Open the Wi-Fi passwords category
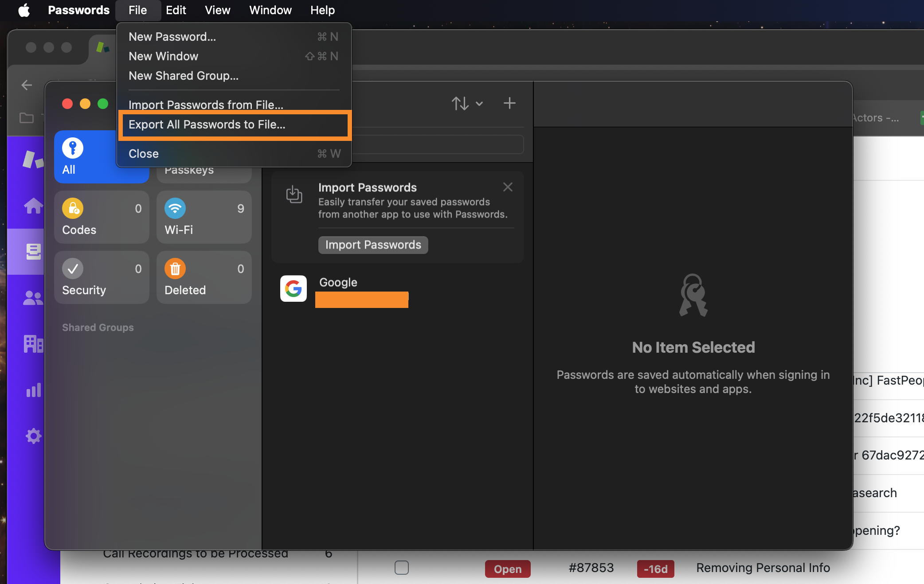 click(x=204, y=217)
